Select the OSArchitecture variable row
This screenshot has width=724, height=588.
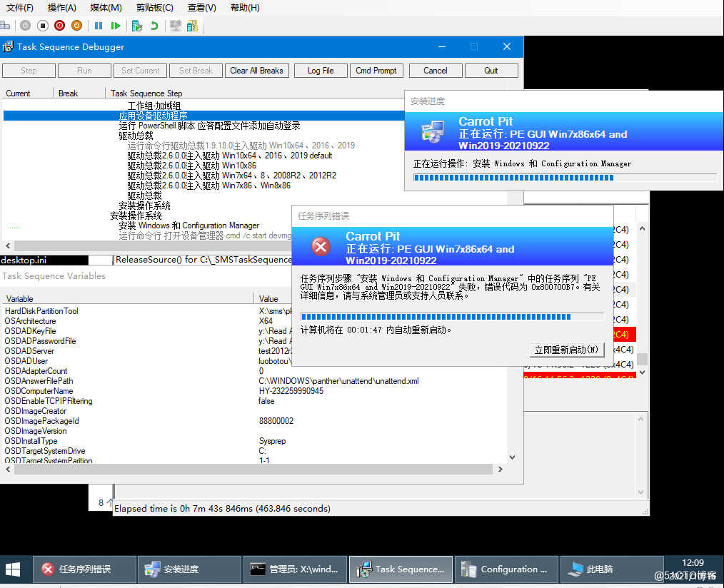[x=31, y=321]
